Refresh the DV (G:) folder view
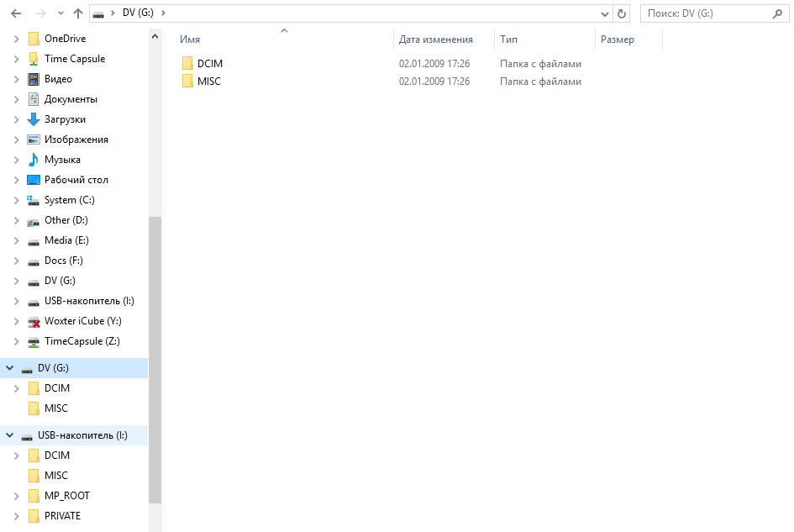The height and width of the screenshot is (532, 794). pyautogui.click(x=621, y=13)
